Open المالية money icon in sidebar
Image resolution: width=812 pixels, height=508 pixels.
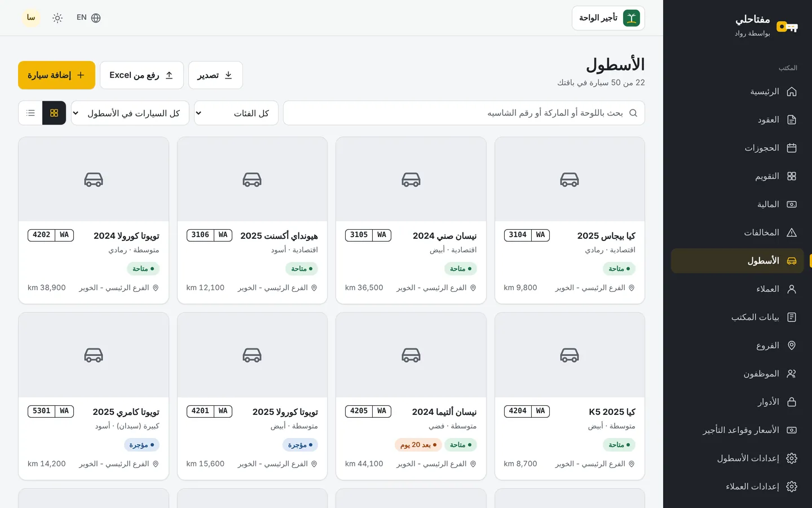pyautogui.click(x=792, y=204)
